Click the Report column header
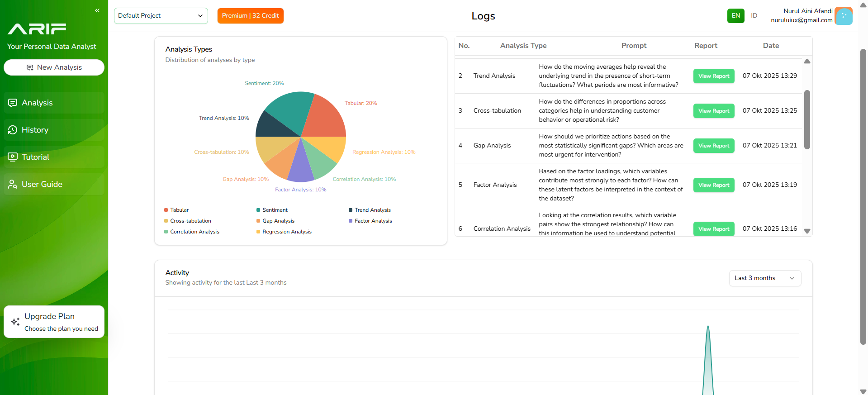This screenshot has height=395, width=868. coord(706,46)
